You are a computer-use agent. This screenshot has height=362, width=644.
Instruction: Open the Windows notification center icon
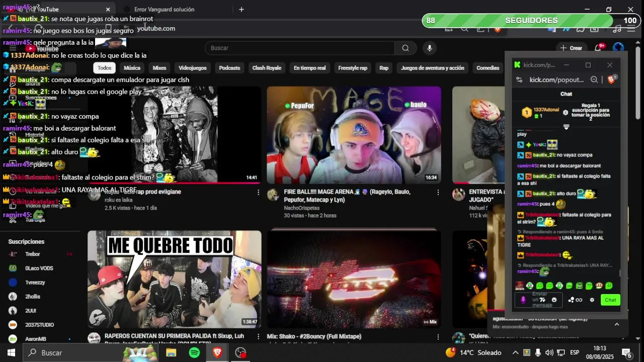tap(627, 353)
